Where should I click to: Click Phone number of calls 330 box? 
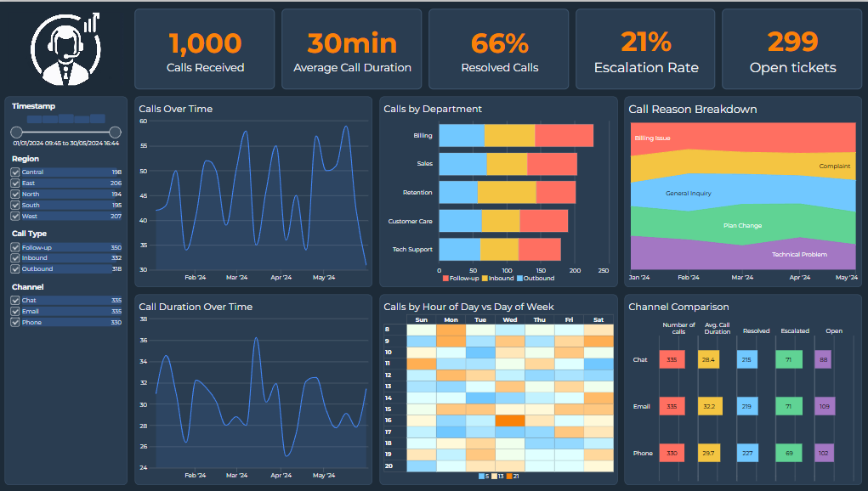(672, 453)
